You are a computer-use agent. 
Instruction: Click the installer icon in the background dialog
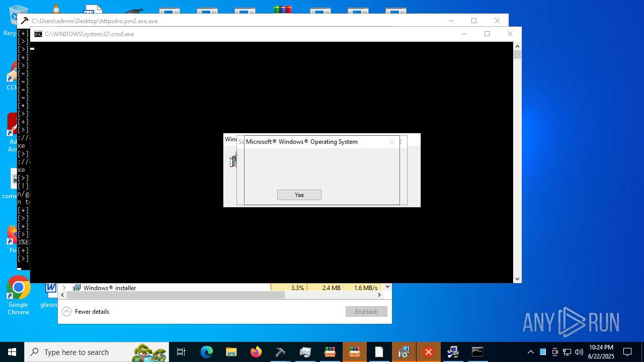(233, 161)
